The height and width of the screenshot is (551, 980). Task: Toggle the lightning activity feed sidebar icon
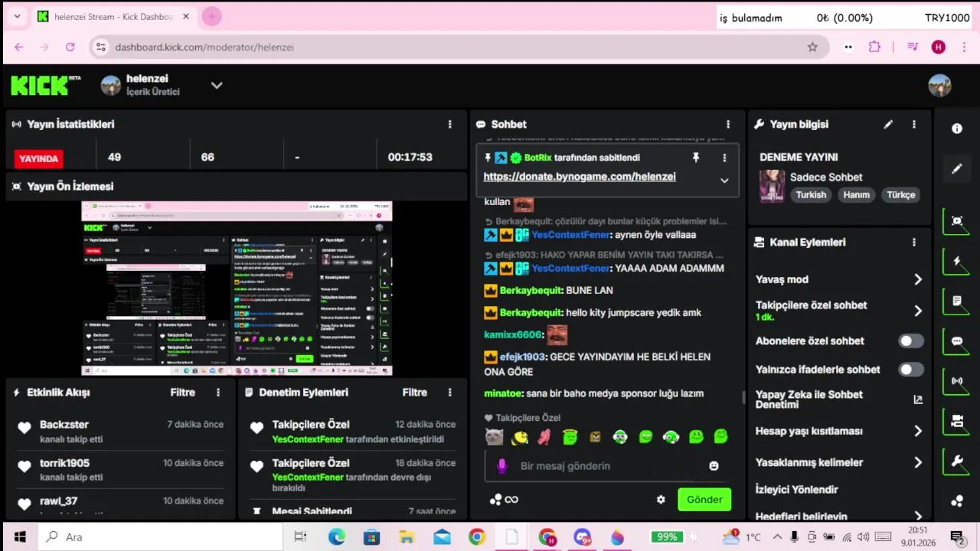click(957, 261)
